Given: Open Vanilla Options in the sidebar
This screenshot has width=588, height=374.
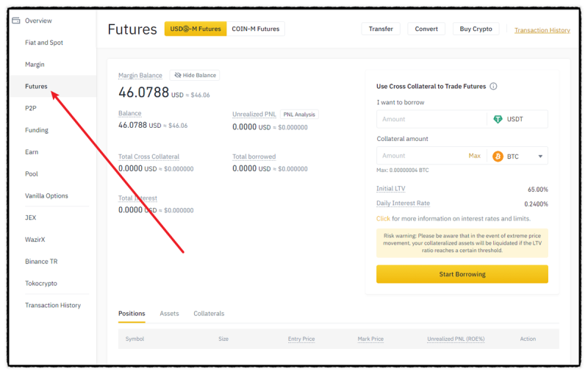Looking at the screenshot, I should (x=46, y=195).
